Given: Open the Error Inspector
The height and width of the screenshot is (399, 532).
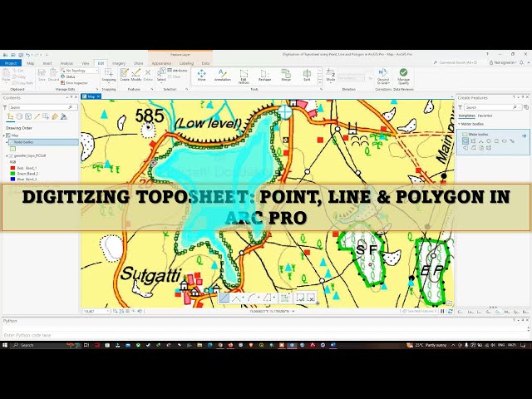Looking at the screenshot, I should coord(74,83).
